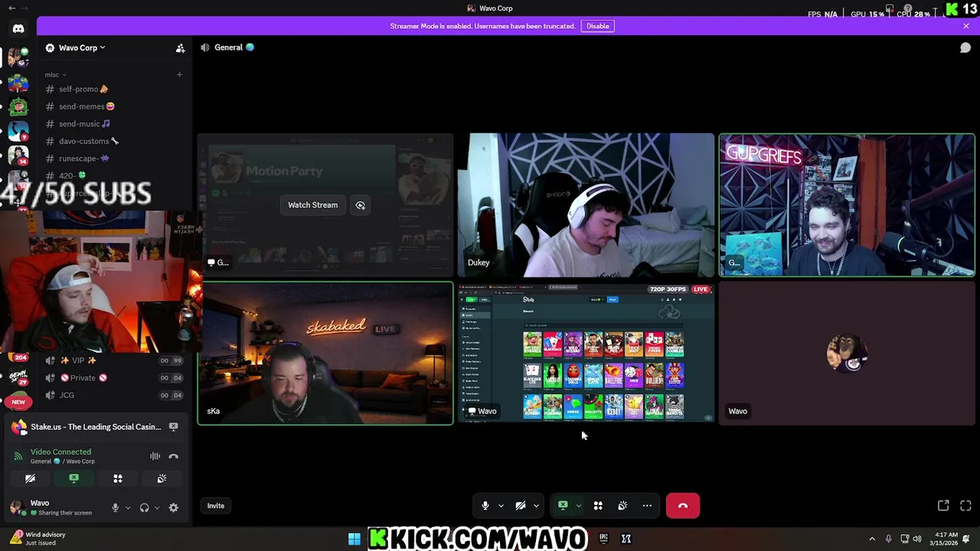
Task: Open headphone output arrow in user panel
Action: pos(157,507)
